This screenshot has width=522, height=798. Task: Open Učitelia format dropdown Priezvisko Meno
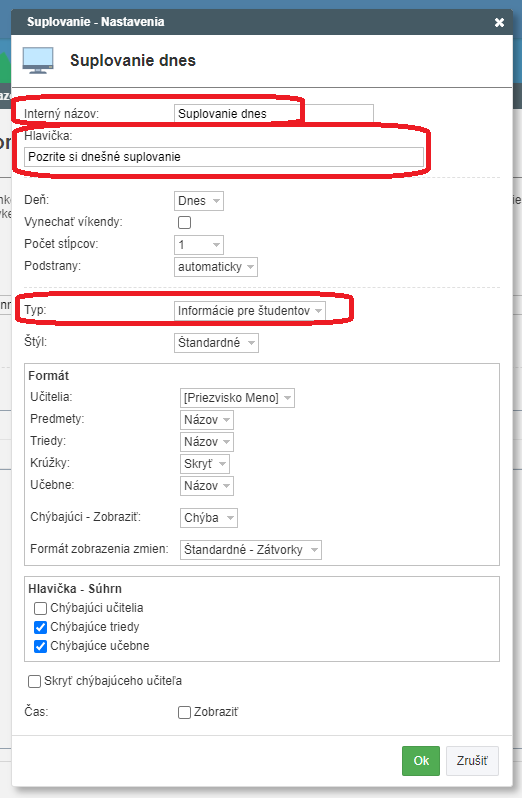coord(237,398)
